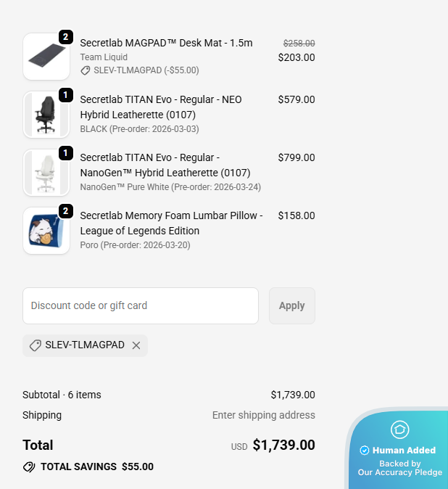Click the black TITAN Evo chair thumbnail

pos(46,115)
